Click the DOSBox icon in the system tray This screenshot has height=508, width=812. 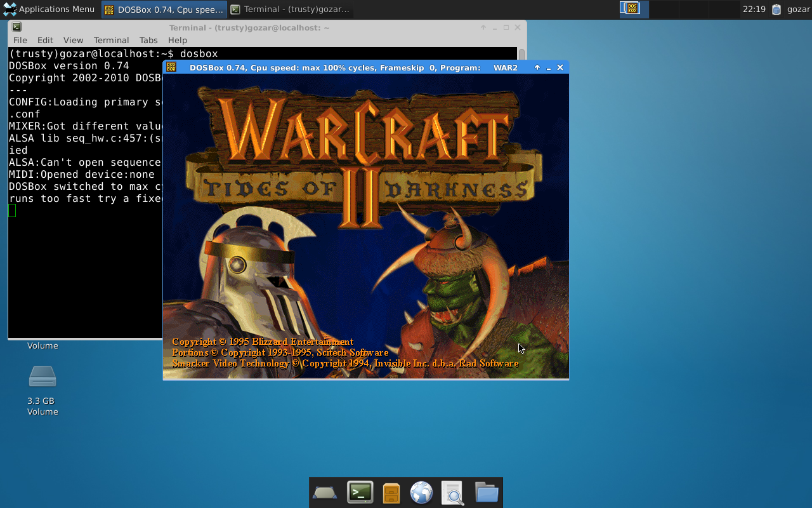coord(632,9)
